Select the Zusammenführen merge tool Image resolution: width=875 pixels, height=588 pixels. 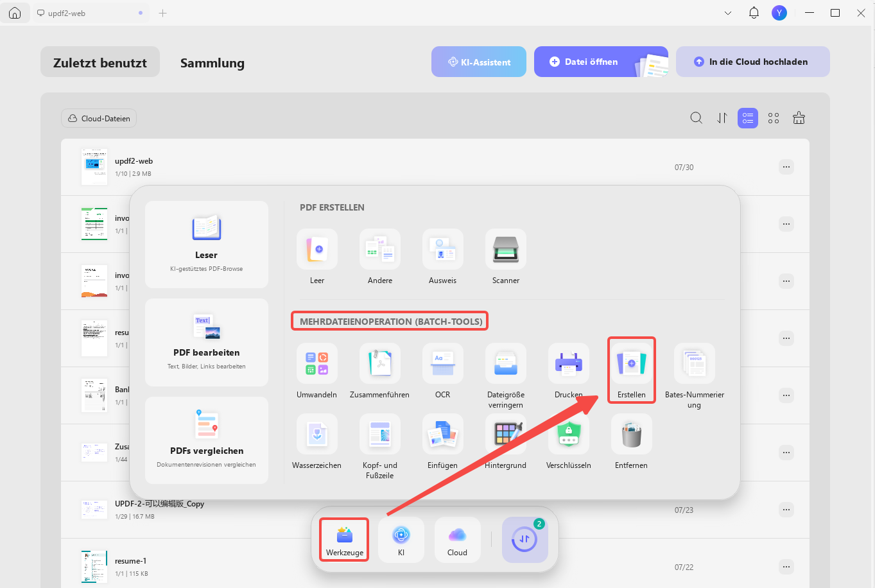[380, 363]
